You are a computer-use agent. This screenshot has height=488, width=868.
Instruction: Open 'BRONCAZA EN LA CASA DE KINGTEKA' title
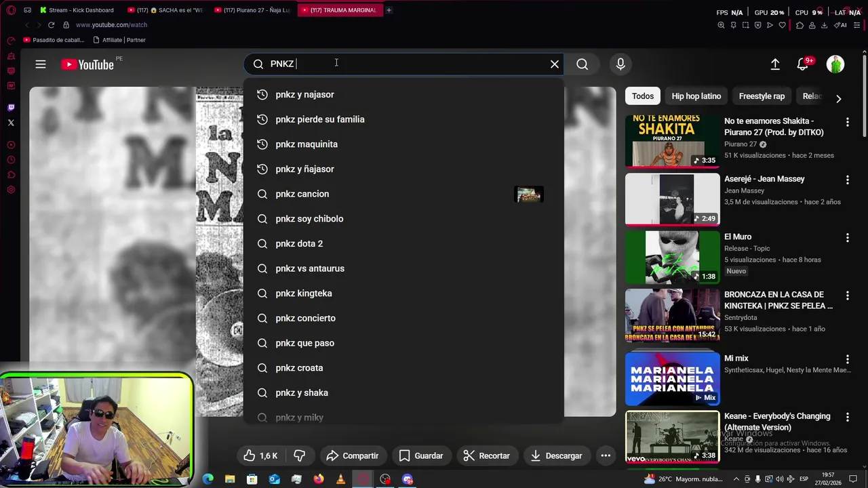(x=778, y=300)
